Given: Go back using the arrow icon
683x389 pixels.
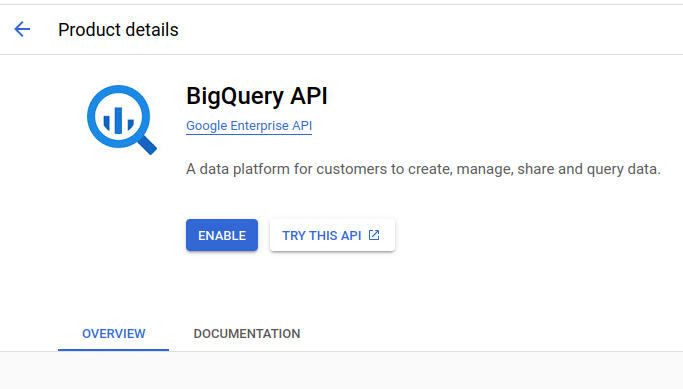Looking at the screenshot, I should [22, 29].
